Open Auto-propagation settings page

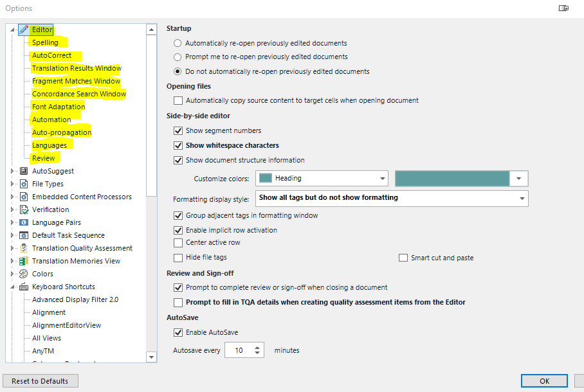(62, 132)
